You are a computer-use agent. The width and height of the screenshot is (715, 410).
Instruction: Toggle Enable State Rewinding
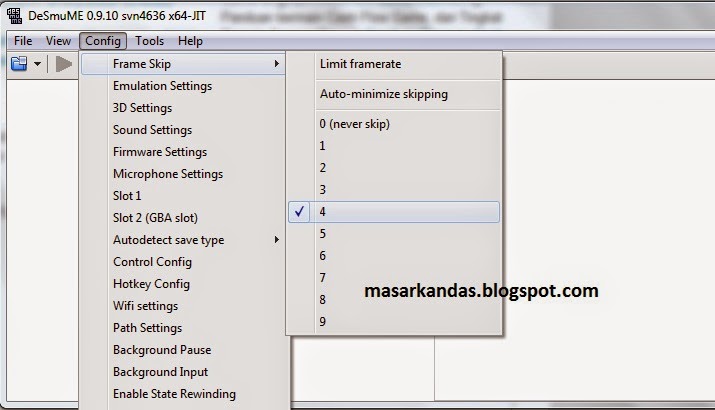pos(183,394)
